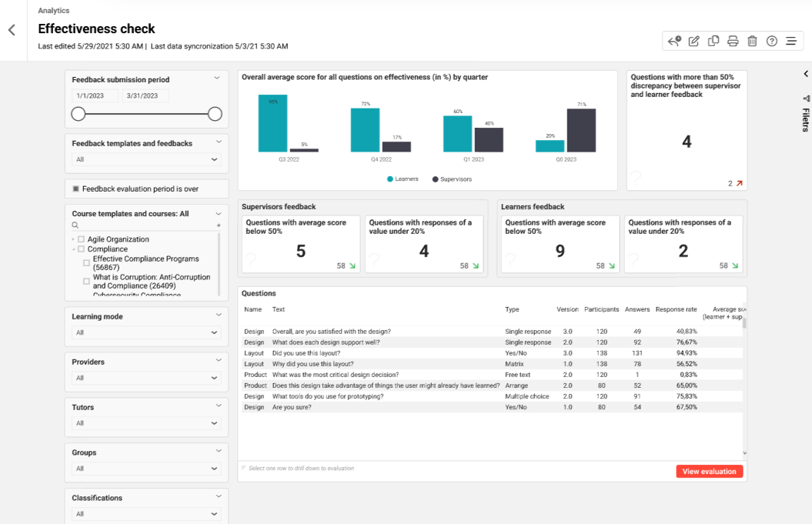The image size is (812, 524).
Task: Click the undo-with-clock history icon
Action: coord(674,41)
